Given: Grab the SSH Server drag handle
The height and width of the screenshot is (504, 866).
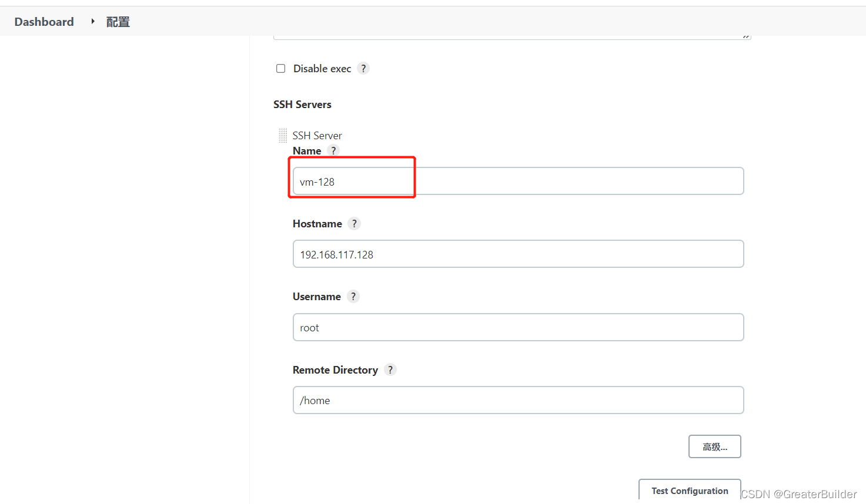Looking at the screenshot, I should pyautogui.click(x=283, y=136).
